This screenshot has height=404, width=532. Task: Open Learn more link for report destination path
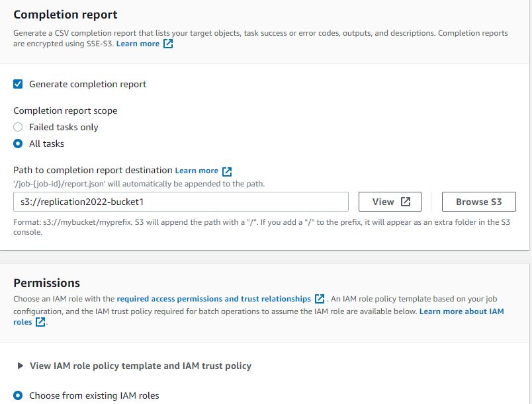tap(197, 171)
